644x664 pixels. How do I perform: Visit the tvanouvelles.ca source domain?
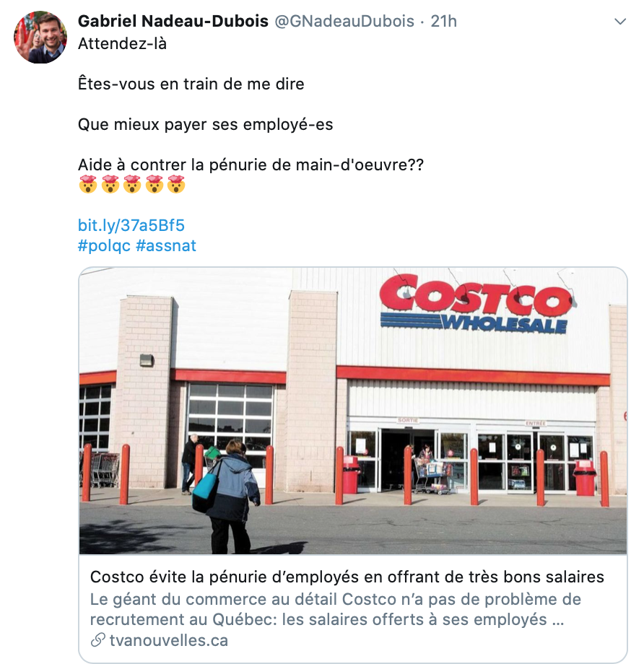tap(169, 640)
